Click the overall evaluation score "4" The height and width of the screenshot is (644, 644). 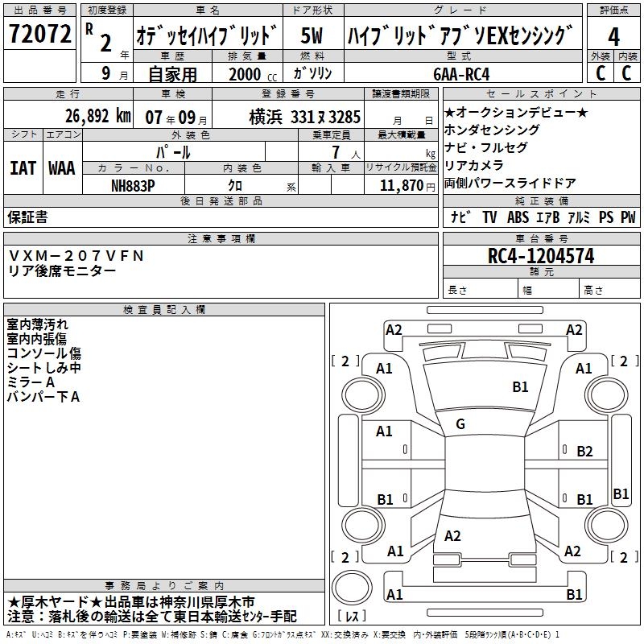[x=613, y=36]
